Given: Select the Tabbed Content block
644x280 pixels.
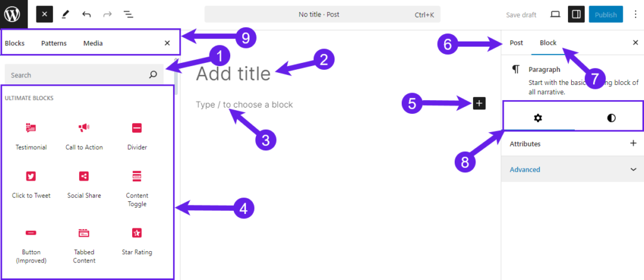Looking at the screenshot, I should coord(84,246).
